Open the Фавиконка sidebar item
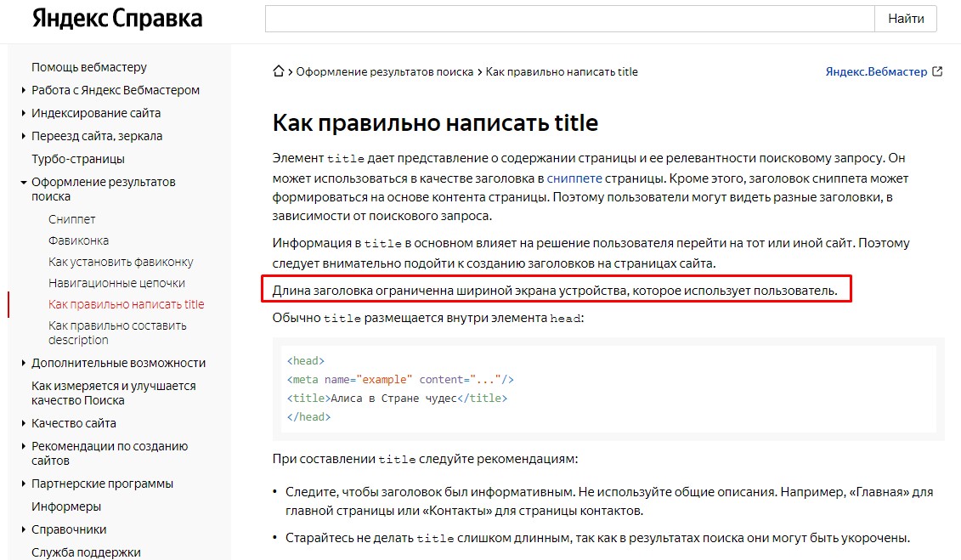Screen dimensions: 961x560 [x=78, y=240]
